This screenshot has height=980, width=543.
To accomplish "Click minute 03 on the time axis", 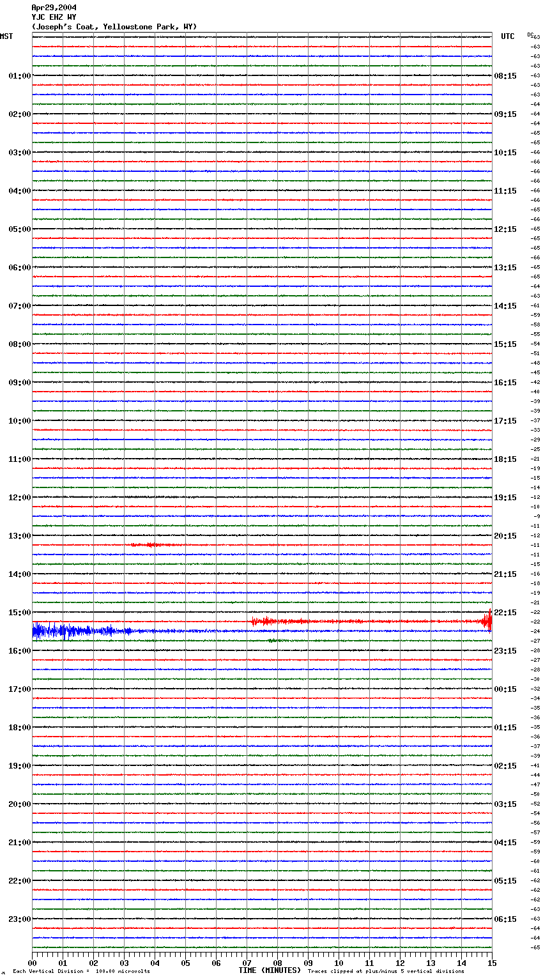I will (124, 962).
